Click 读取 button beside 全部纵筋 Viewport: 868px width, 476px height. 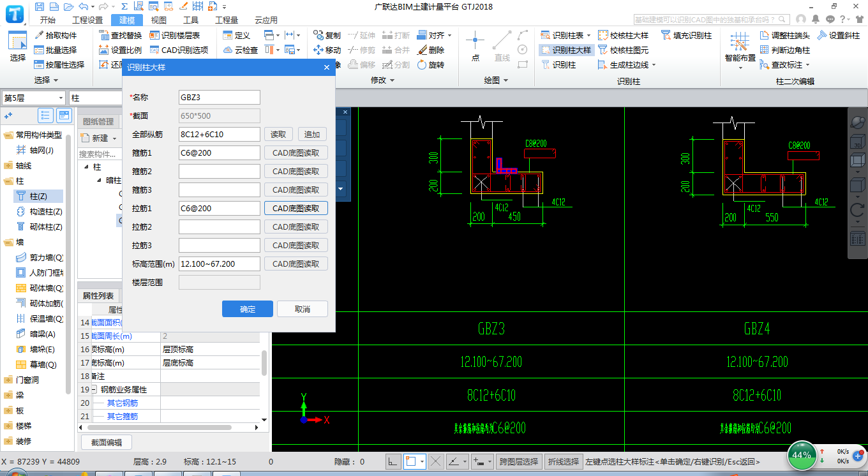click(x=278, y=134)
